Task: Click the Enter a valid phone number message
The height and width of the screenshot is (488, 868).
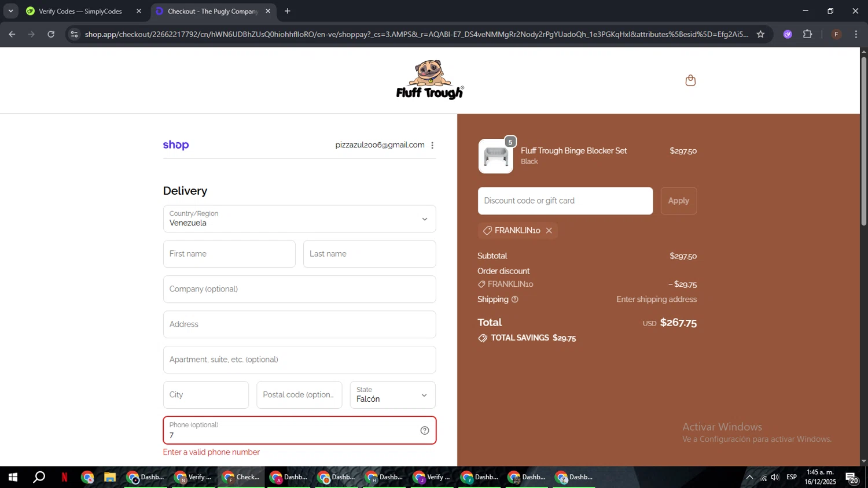Action: (x=211, y=452)
